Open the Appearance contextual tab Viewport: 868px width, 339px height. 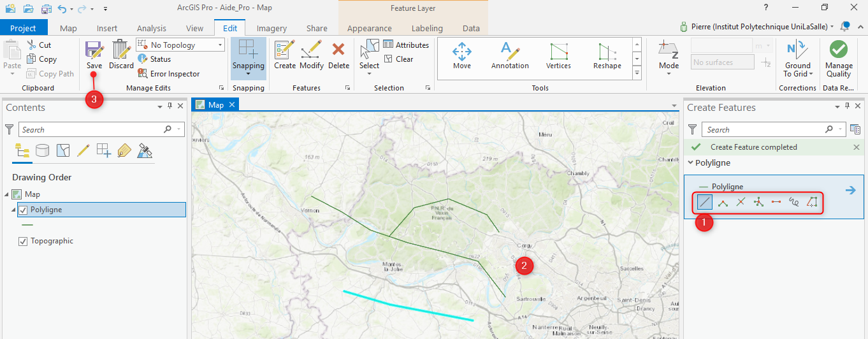click(x=370, y=28)
